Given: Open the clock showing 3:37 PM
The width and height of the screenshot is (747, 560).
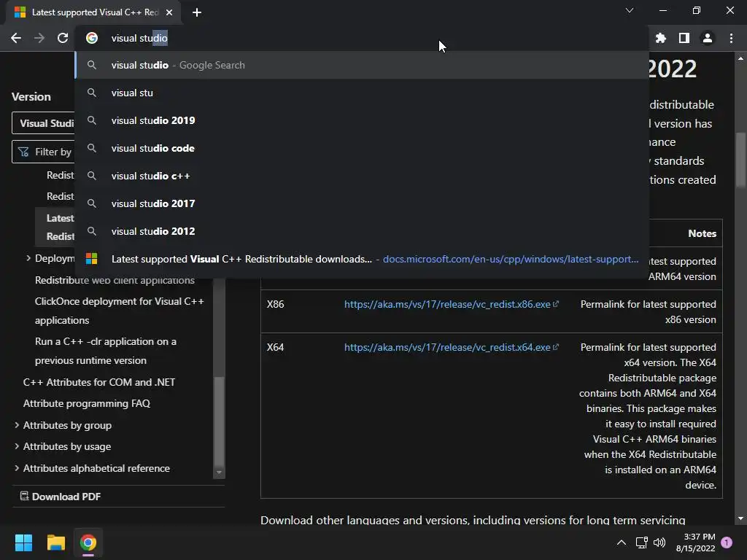Looking at the screenshot, I should tap(695, 542).
